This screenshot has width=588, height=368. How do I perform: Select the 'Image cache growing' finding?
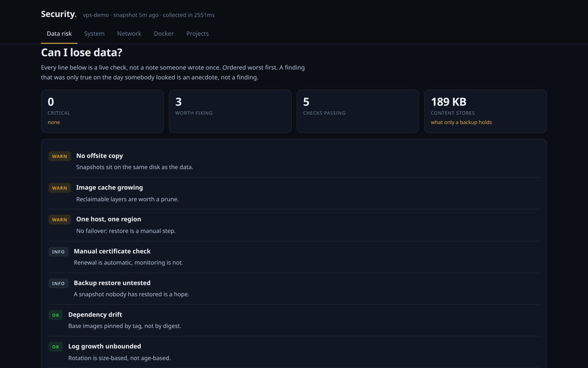tap(294, 193)
